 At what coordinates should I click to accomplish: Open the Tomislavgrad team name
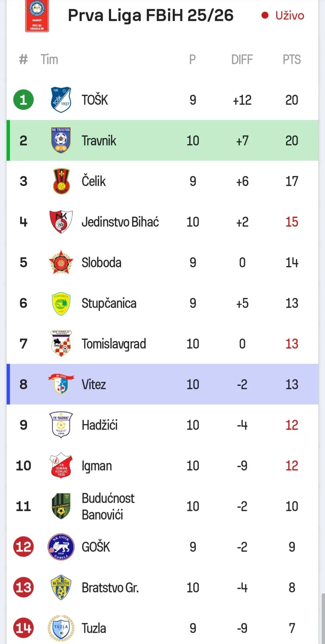tap(114, 344)
